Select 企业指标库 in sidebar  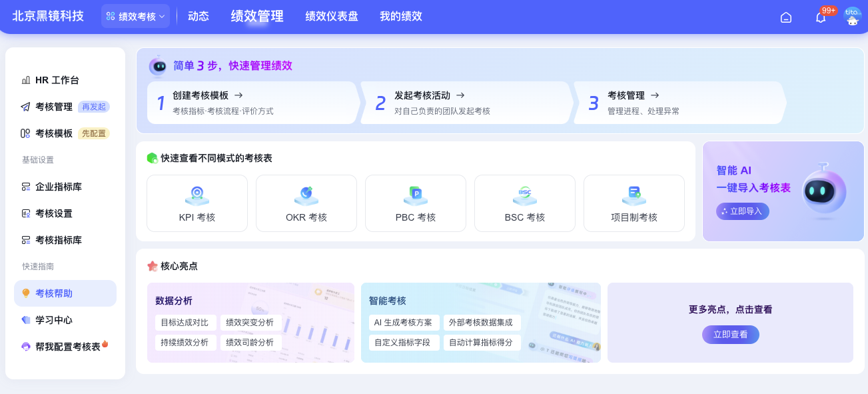59,187
